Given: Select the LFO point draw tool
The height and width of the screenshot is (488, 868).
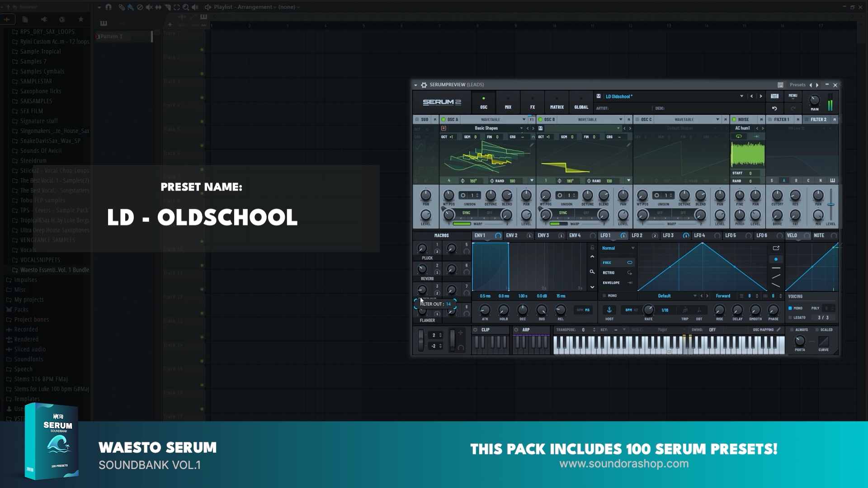Looking at the screenshot, I should click(x=776, y=259).
